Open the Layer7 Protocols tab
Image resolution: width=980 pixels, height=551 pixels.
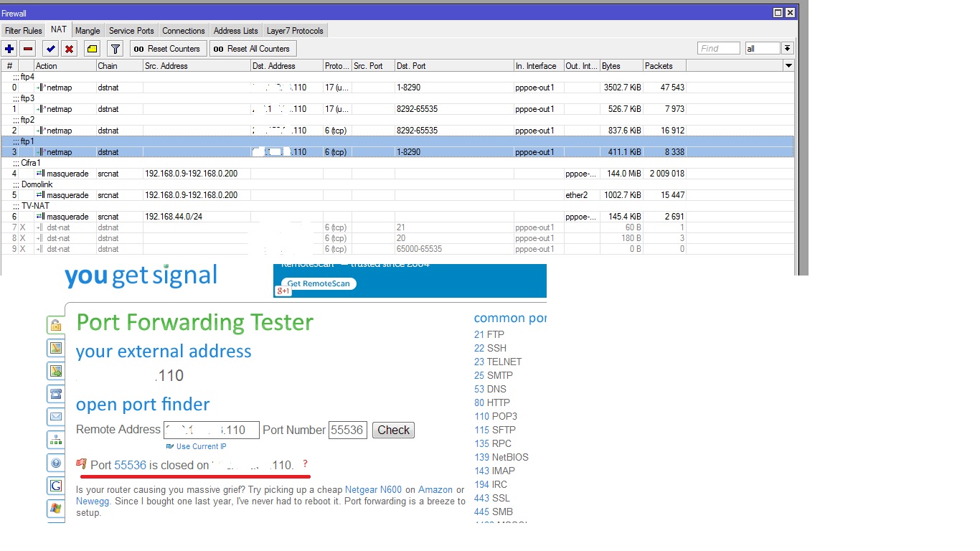(295, 31)
